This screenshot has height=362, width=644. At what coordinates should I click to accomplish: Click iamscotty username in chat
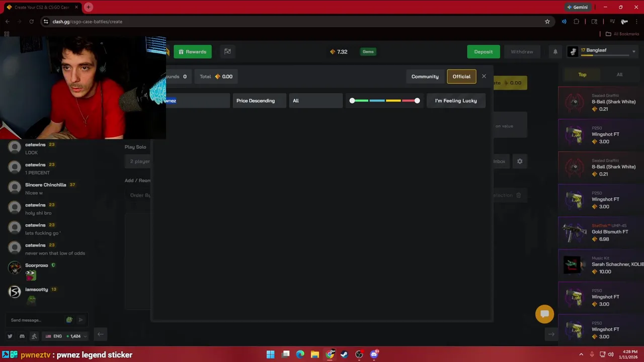tap(37, 289)
